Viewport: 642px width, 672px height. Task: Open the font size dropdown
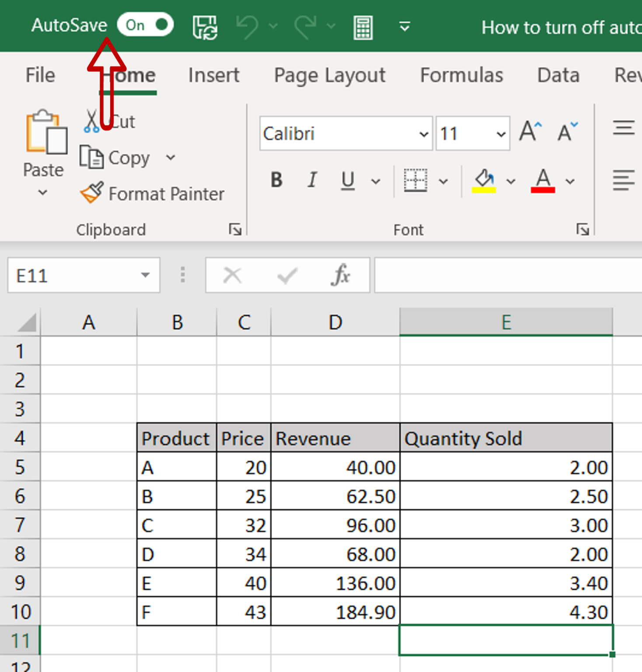pos(500,134)
